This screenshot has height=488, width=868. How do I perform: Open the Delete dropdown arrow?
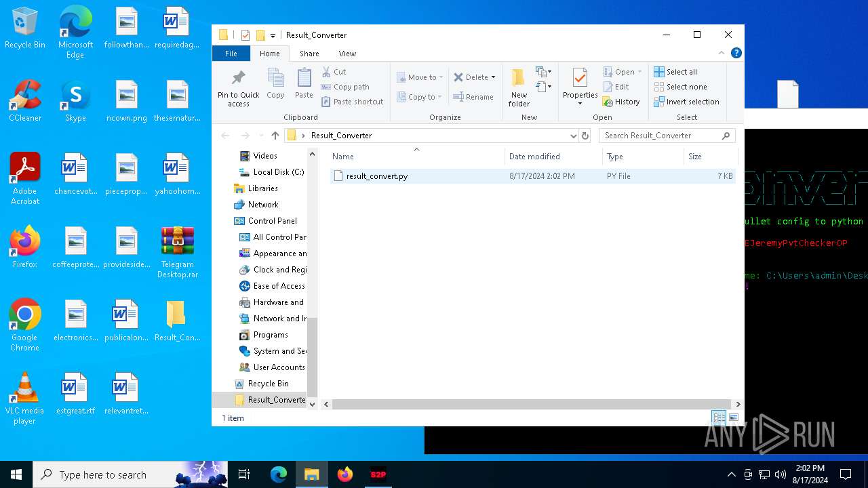pyautogui.click(x=493, y=77)
